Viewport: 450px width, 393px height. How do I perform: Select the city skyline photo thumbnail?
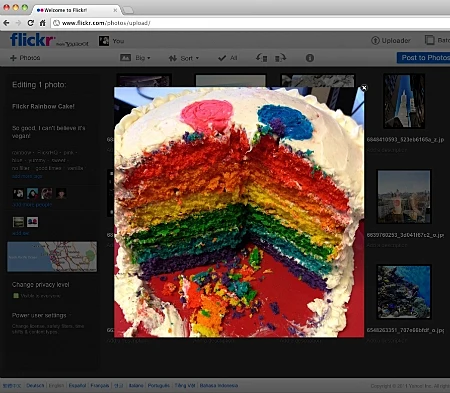pyautogui.click(x=404, y=196)
